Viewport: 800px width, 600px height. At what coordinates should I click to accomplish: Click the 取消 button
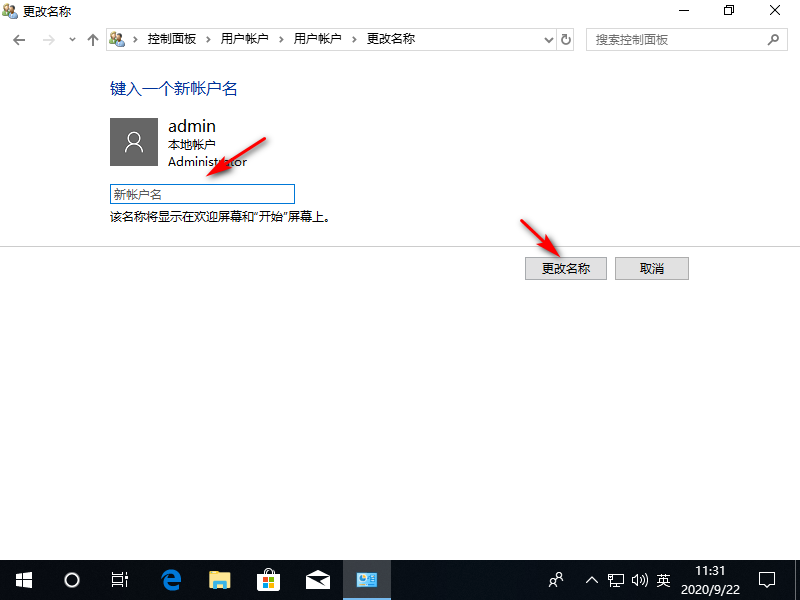651,268
